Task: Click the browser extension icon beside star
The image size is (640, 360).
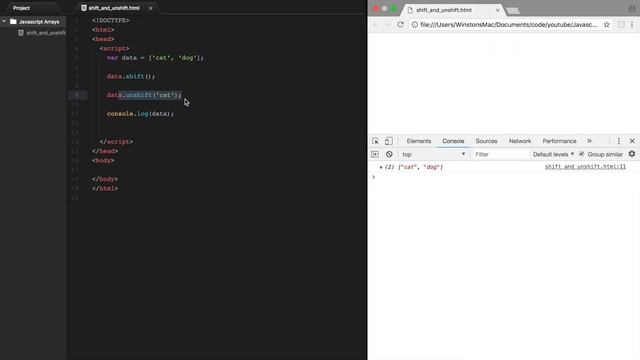Action: tap(621, 24)
